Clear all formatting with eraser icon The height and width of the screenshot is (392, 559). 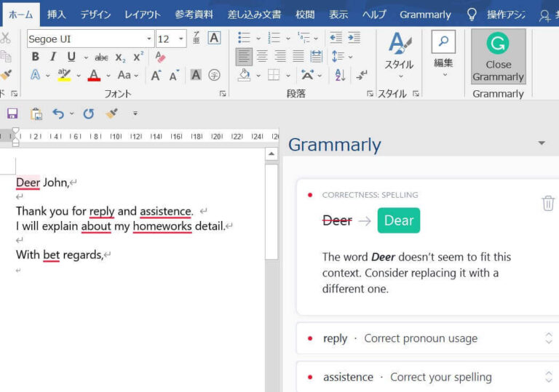[x=160, y=57]
